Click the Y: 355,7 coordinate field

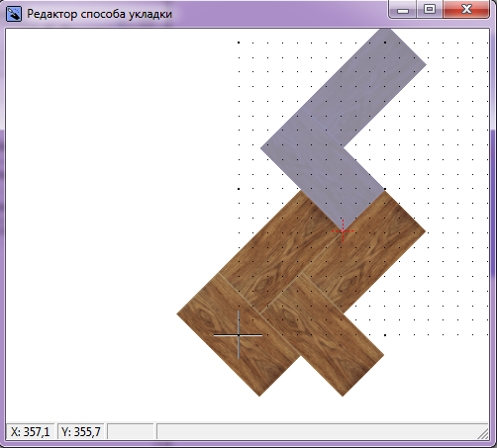coord(81,431)
